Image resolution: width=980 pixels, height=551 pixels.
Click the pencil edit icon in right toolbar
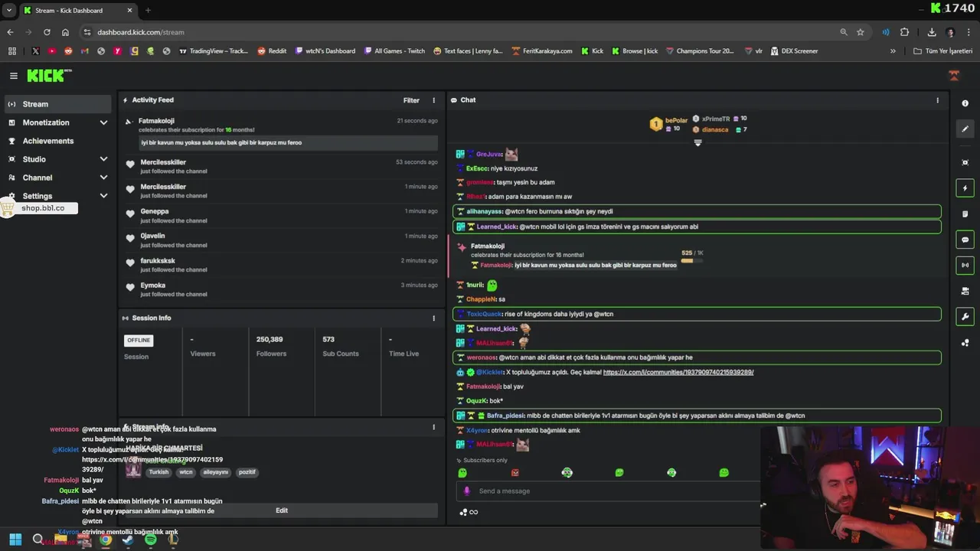coord(965,129)
